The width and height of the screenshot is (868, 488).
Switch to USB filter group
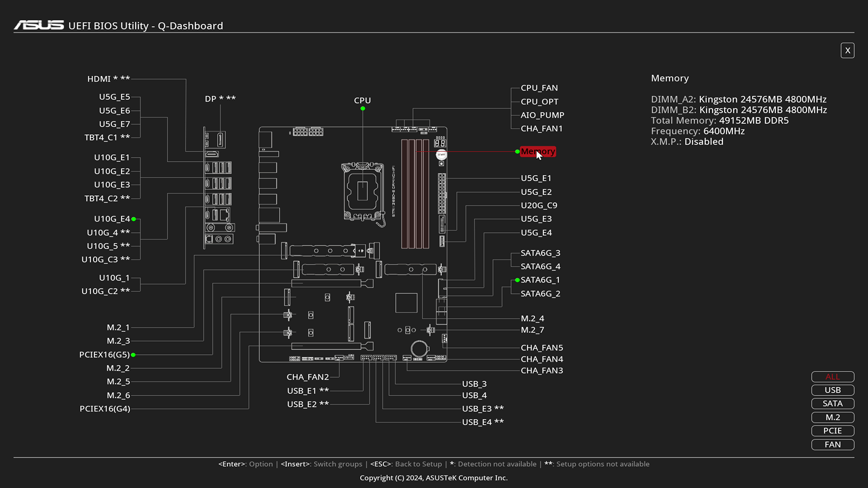click(x=832, y=390)
